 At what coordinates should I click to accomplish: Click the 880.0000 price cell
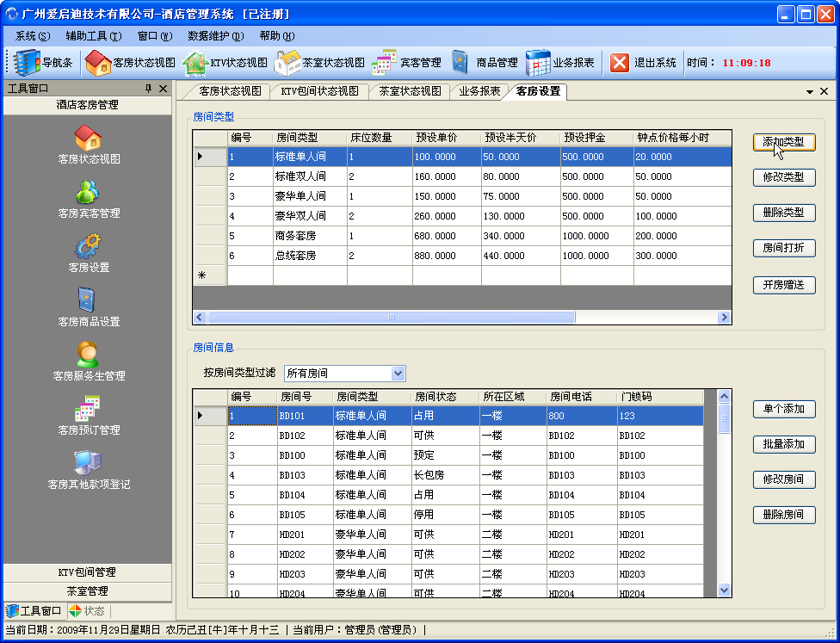(x=447, y=257)
